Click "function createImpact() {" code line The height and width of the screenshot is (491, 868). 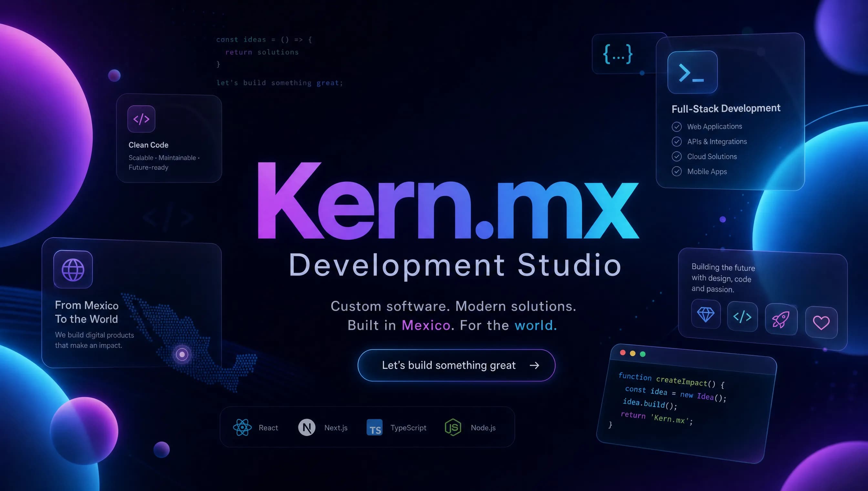point(671,380)
